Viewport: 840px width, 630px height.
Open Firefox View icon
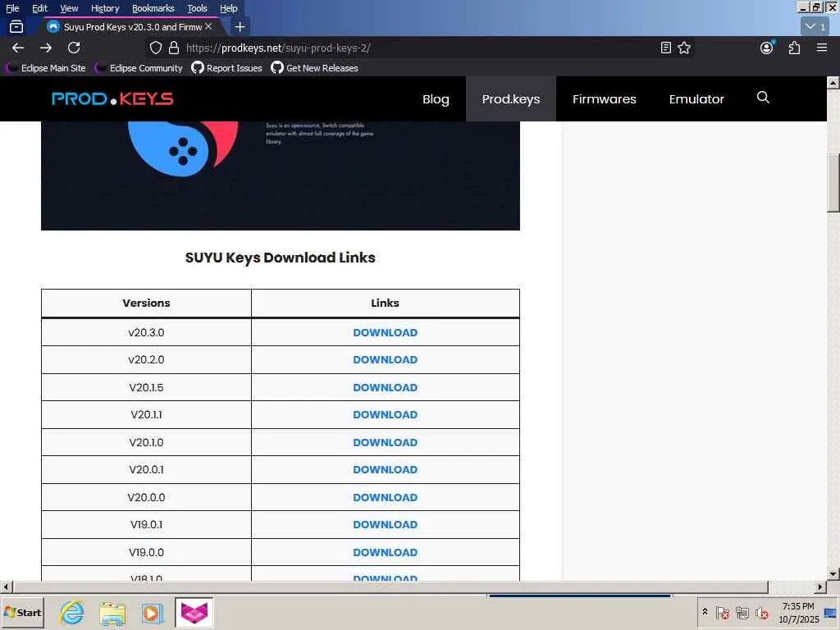[16, 26]
